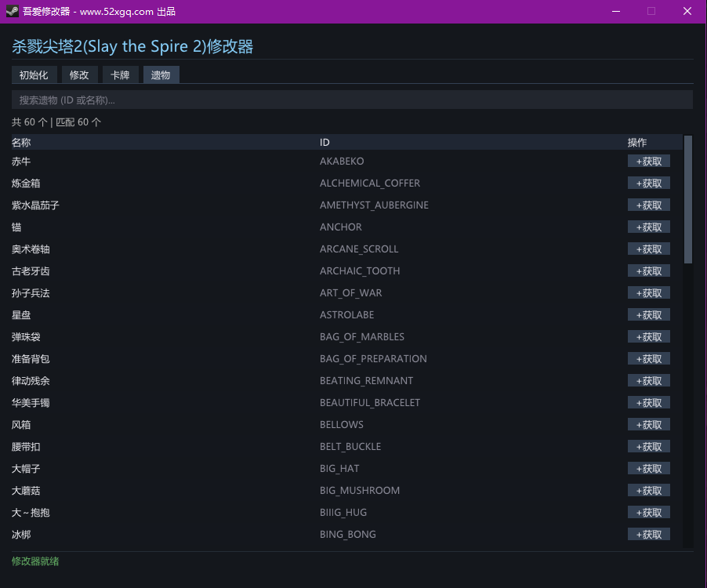Screen dimensions: 707x588
Task: Obtain the ALCHEMICAL_COFFER relic
Action: [648, 183]
